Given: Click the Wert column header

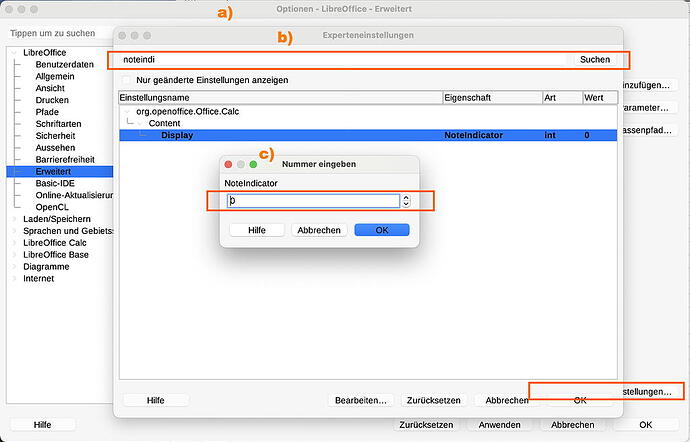Looking at the screenshot, I should click(x=600, y=98).
